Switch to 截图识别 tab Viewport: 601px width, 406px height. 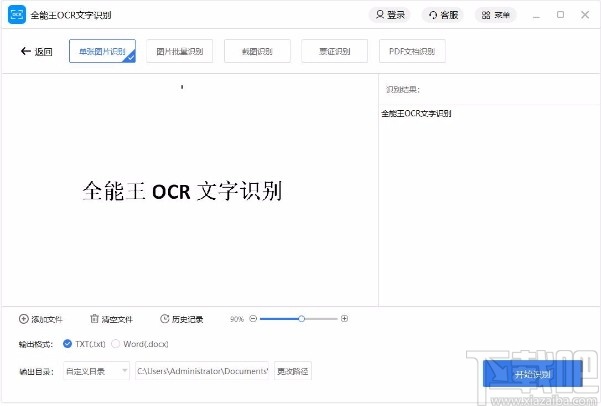257,51
